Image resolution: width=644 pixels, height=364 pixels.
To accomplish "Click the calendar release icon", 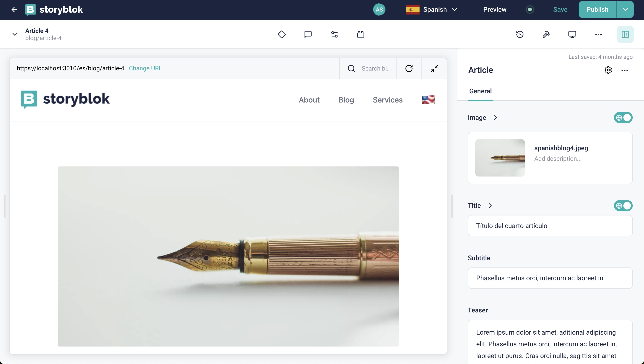I will point(361,34).
